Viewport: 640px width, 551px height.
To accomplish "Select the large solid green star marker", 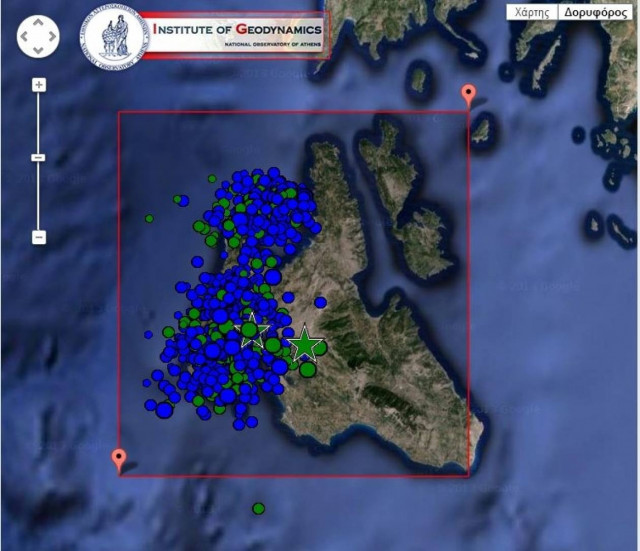I will pos(304,346).
